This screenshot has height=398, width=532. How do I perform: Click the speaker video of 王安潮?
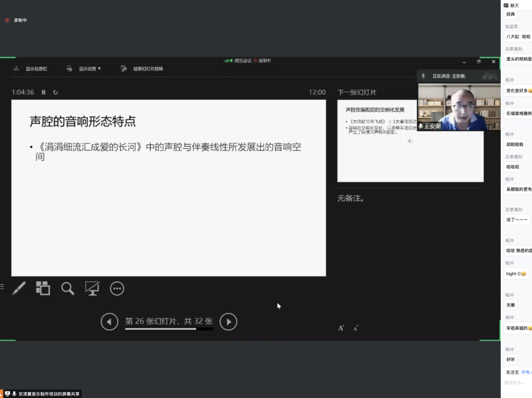[x=459, y=107]
